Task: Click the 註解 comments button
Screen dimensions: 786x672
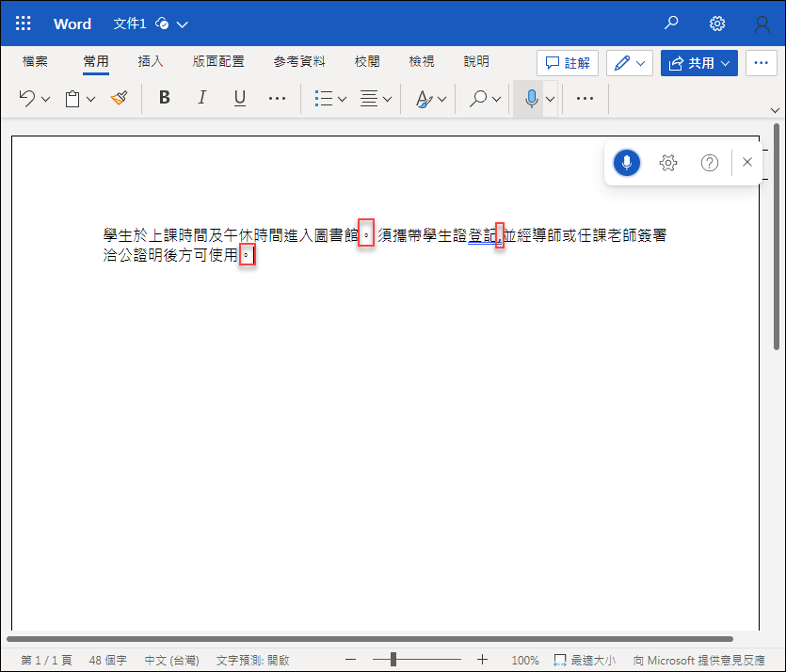Action: click(x=568, y=63)
